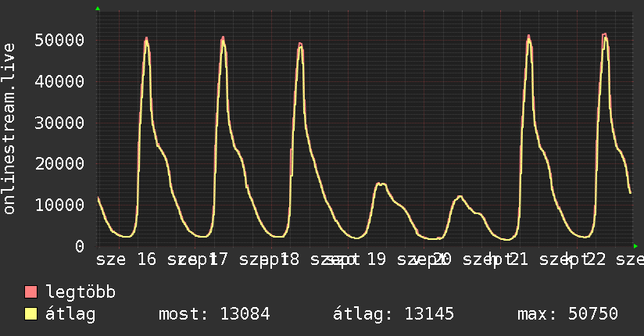The height and width of the screenshot is (336, 644).
Task: Click the átlag: 13145 statistic
Action: click(x=393, y=314)
